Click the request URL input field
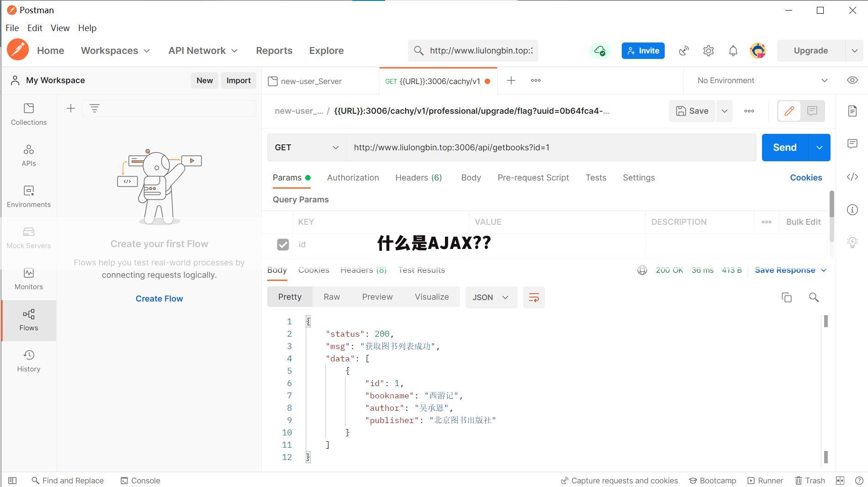The width and height of the screenshot is (868, 487). [550, 148]
